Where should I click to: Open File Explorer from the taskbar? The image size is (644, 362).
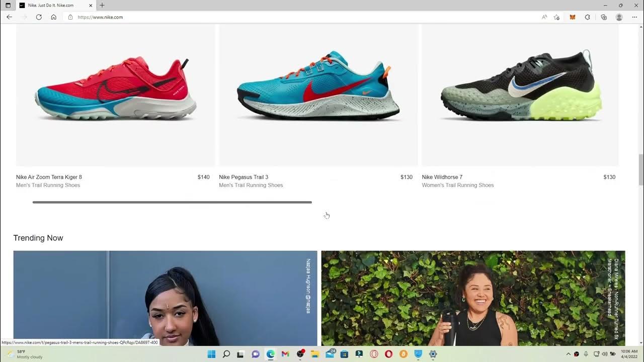315,354
